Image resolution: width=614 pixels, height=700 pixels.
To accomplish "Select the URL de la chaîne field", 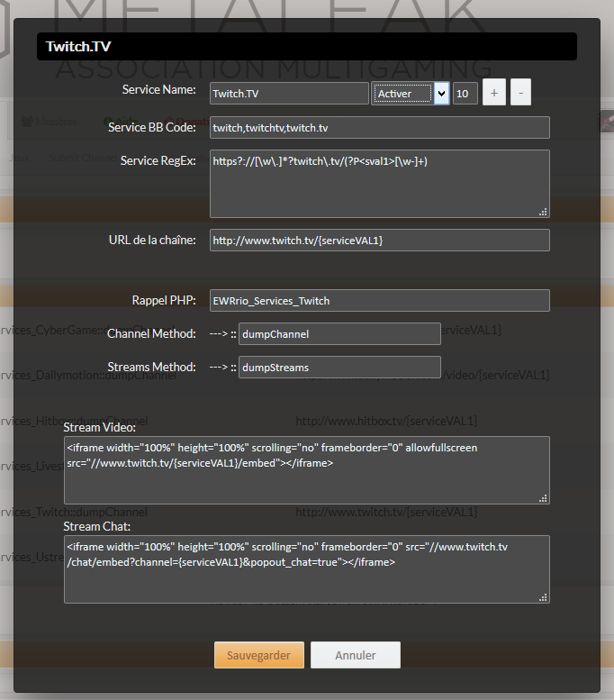I will tap(379, 241).
